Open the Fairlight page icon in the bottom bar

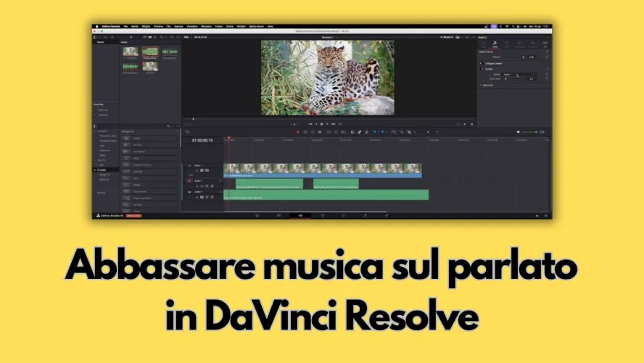tap(365, 216)
